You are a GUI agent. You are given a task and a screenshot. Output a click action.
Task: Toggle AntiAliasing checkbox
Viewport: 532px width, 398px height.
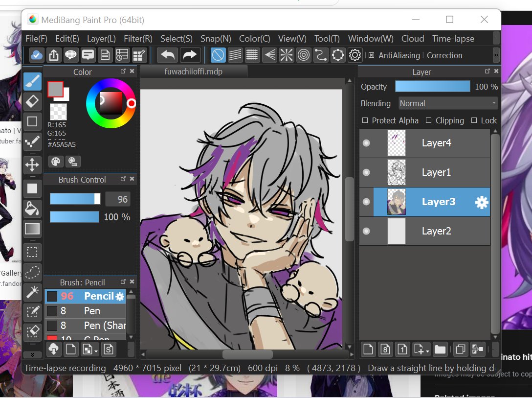[371, 55]
